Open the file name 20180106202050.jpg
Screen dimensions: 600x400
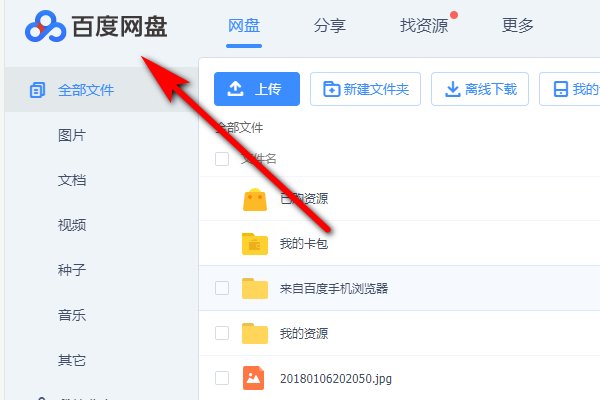[336, 379]
